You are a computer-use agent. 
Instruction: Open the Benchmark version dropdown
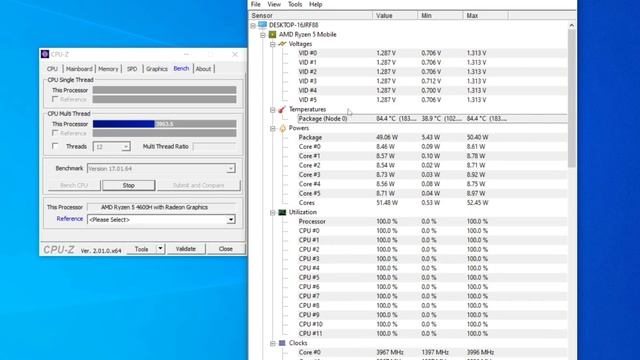(231, 169)
